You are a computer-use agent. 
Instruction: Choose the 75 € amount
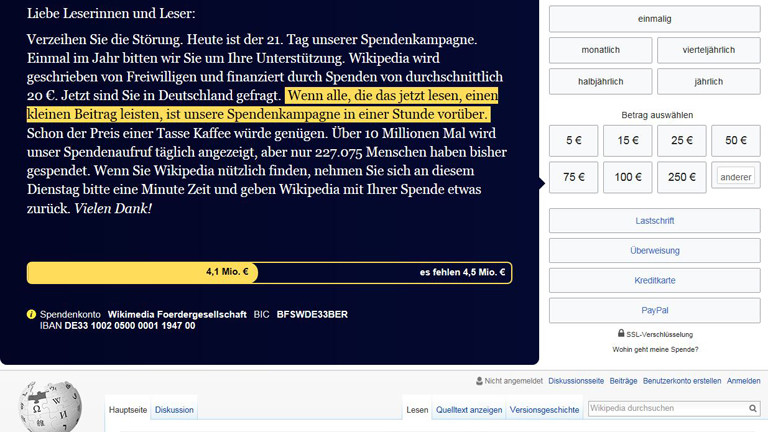tap(574, 177)
